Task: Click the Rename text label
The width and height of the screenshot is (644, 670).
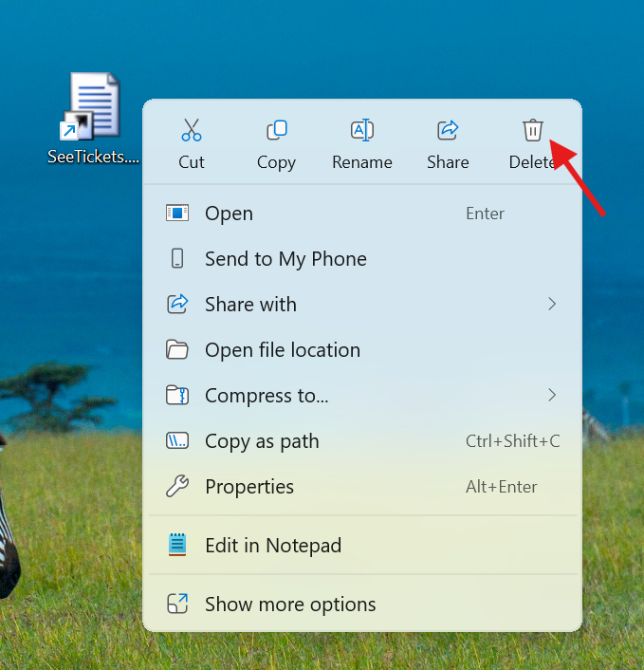Action: [x=361, y=162]
